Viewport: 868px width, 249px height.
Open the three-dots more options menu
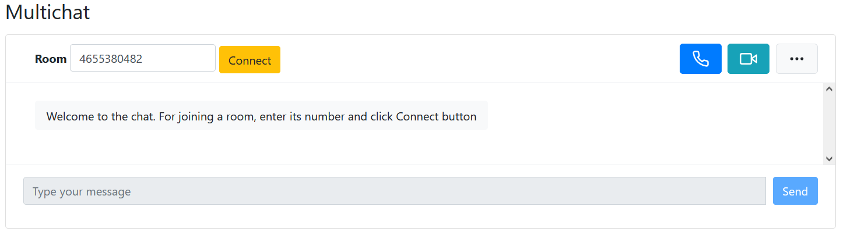796,59
